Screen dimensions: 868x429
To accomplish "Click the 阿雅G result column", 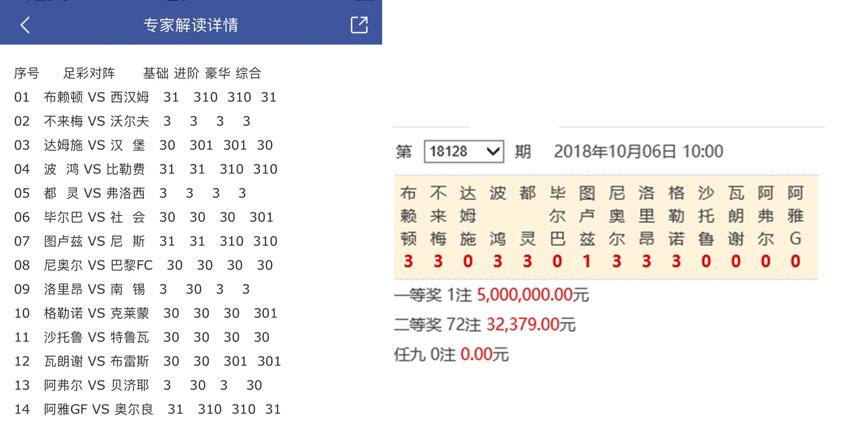I will pos(795,227).
